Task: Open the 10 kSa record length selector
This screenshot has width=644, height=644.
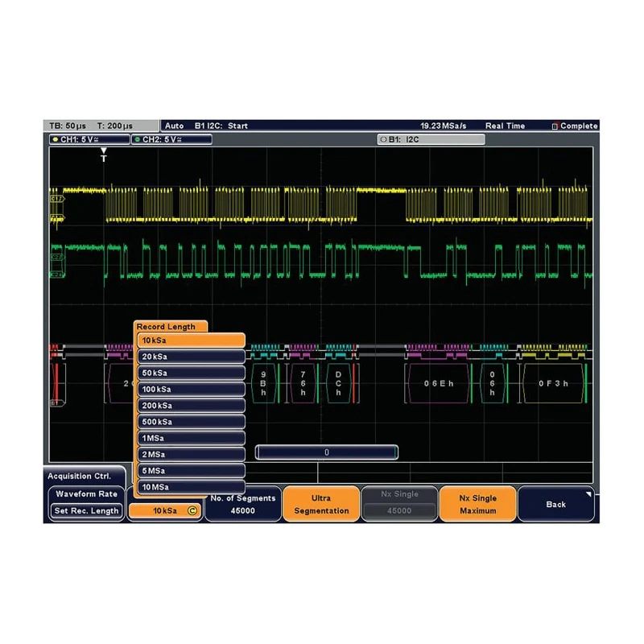Action: pos(165,510)
